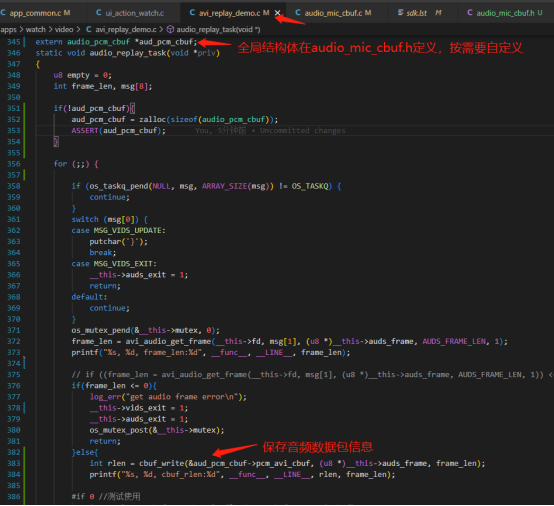This screenshot has height=506, width=554.
Task: Click '__this->auds_exit = 1;' on line 366
Action: (x=138, y=275)
